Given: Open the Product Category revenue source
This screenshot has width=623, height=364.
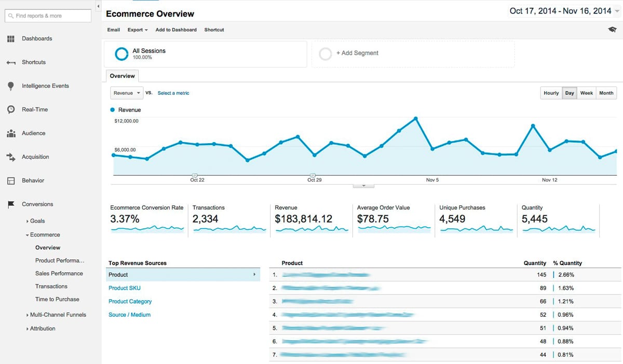Looking at the screenshot, I should coord(130,301).
